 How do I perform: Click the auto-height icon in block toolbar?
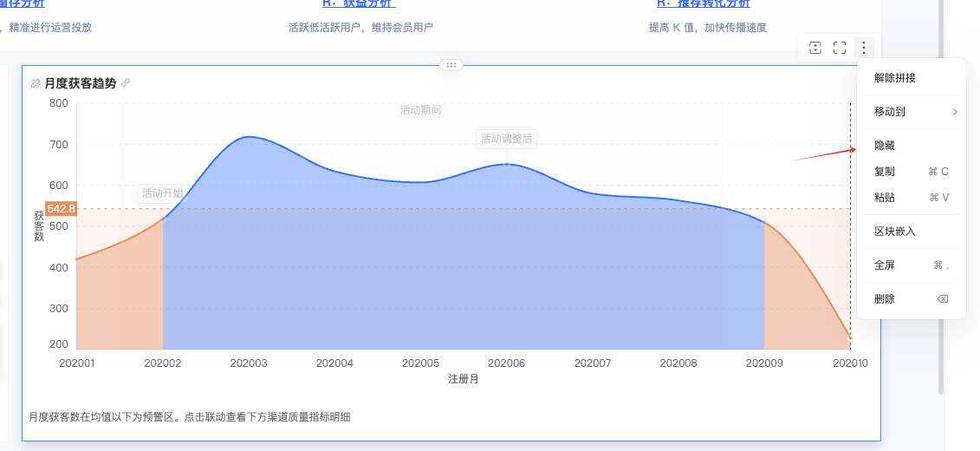[x=815, y=48]
